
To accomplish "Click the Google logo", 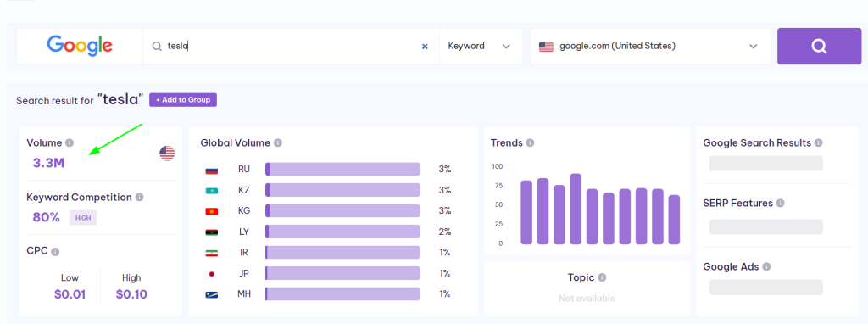I will [80, 46].
